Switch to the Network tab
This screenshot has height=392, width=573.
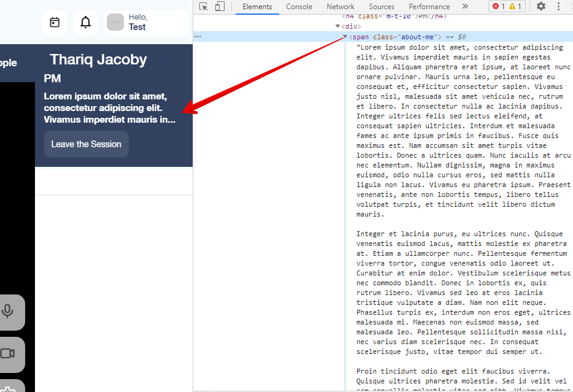[x=340, y=7]
